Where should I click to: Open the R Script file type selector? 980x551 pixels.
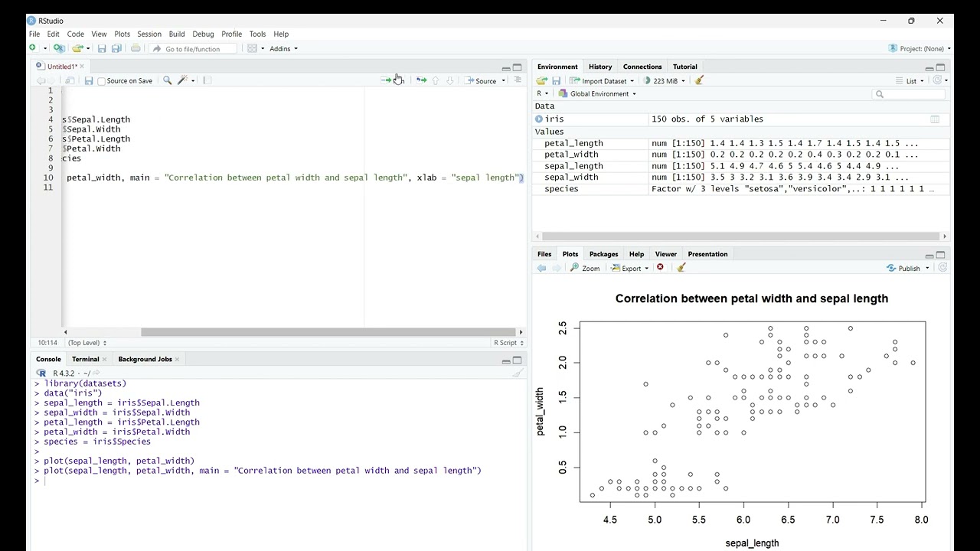coord(508,343)
